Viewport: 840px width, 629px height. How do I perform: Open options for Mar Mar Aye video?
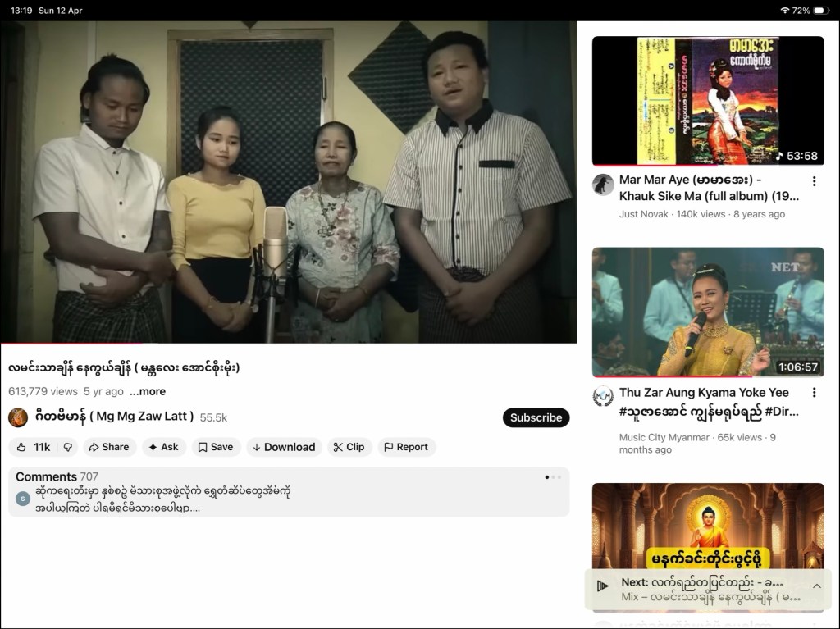click(814, 181)
